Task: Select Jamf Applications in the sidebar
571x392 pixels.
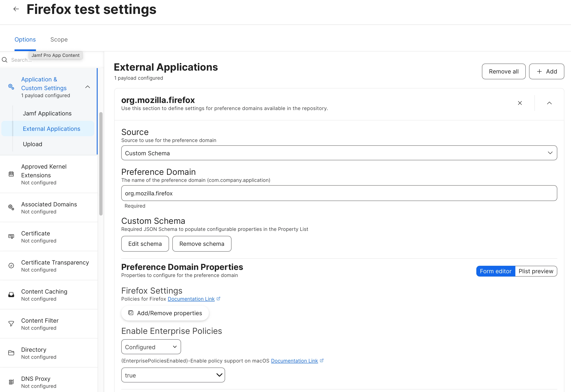Action: pyautogui.click(x=47, y=114)
